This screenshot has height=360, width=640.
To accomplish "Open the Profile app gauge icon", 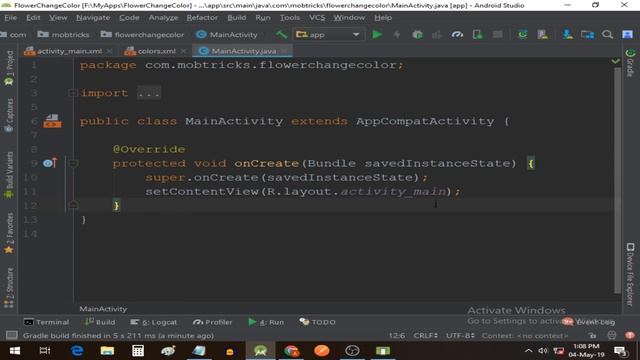I will tap(457, 35).
